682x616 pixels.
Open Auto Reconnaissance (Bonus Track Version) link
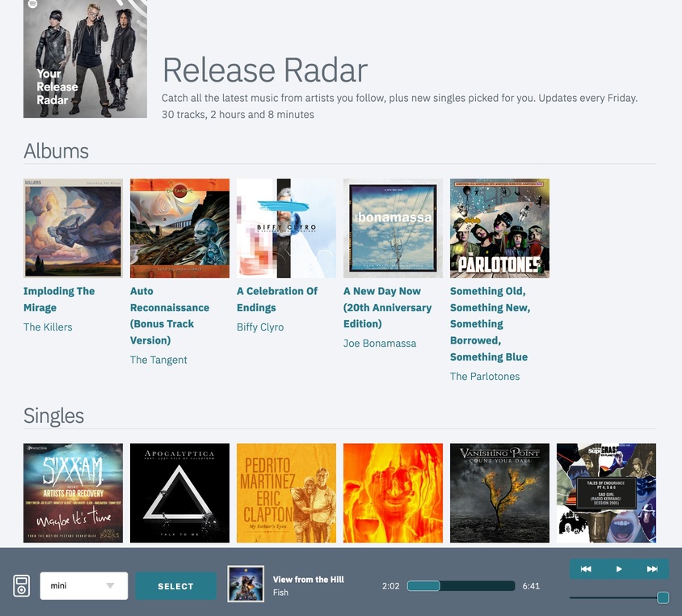click(x=170, y=315)
